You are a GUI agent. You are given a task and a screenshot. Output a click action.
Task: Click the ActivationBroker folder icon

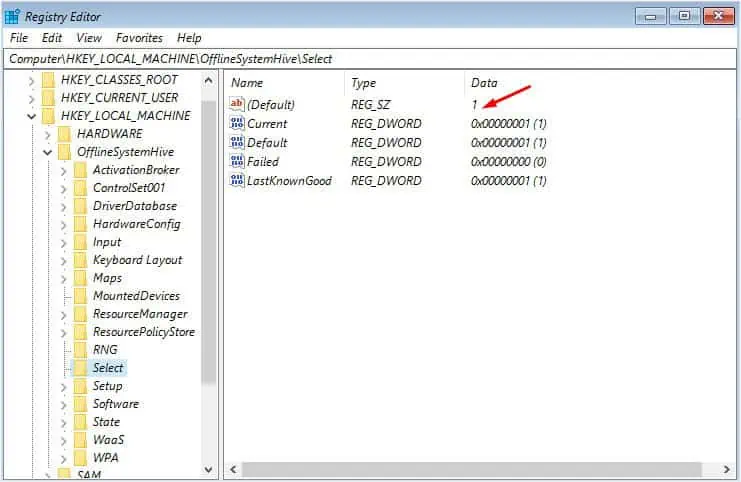coord(80,170)
